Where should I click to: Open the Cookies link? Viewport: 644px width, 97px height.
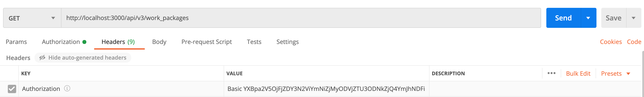(610, 42)
